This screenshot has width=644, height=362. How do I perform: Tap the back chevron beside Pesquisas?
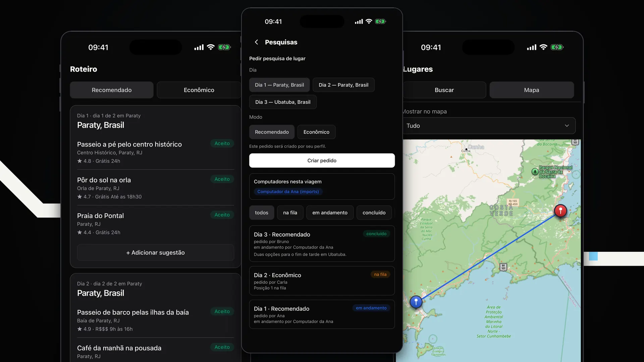tap(256, 42)
